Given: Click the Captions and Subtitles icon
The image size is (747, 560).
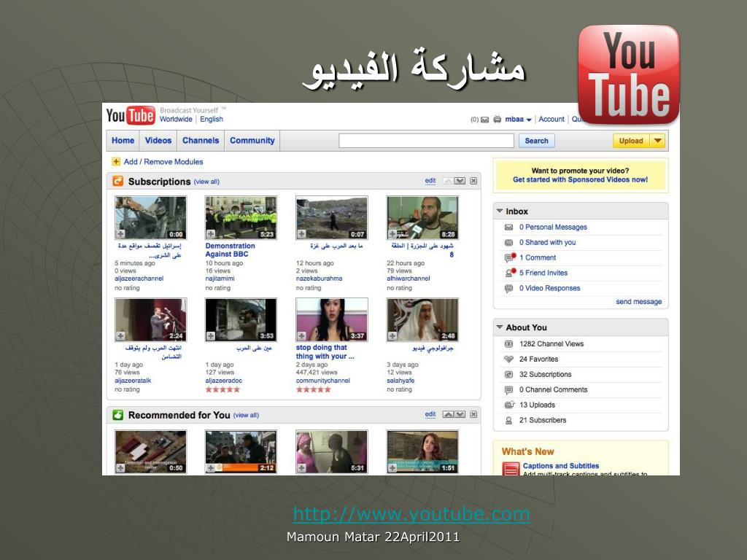Looking at the screenshot, I should click(x=511, y=469).
